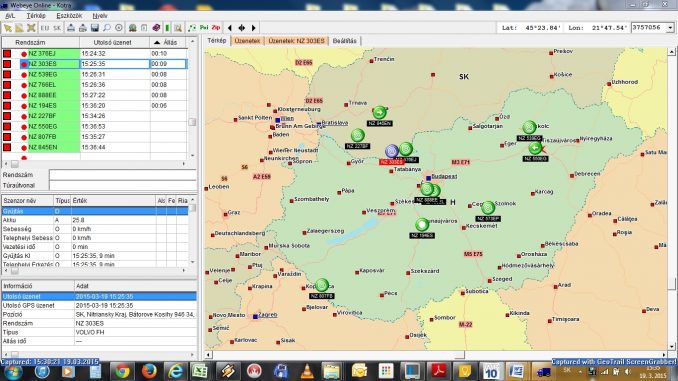Select the ruler measure tool in toolbar

[x=19, y=28]
